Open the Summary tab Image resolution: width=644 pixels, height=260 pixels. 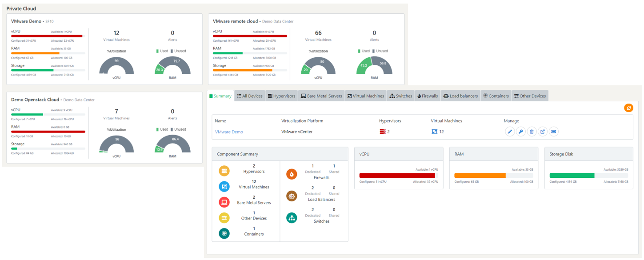220,96
